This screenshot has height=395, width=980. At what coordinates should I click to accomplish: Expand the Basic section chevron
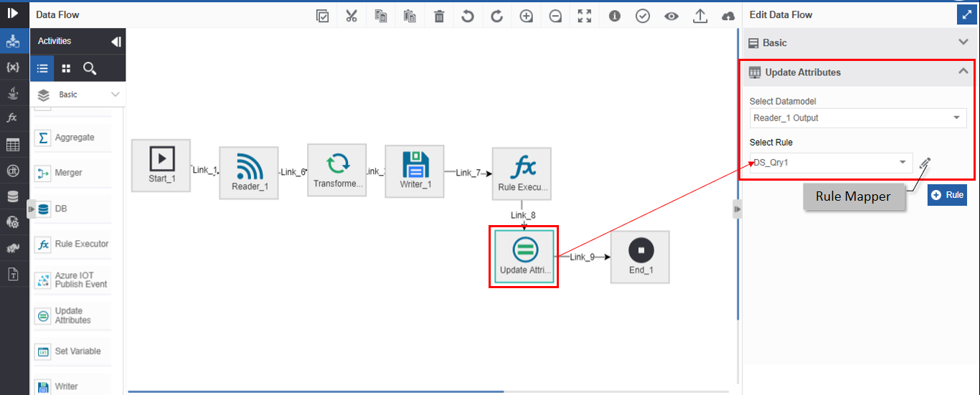(x=963, y=42)
